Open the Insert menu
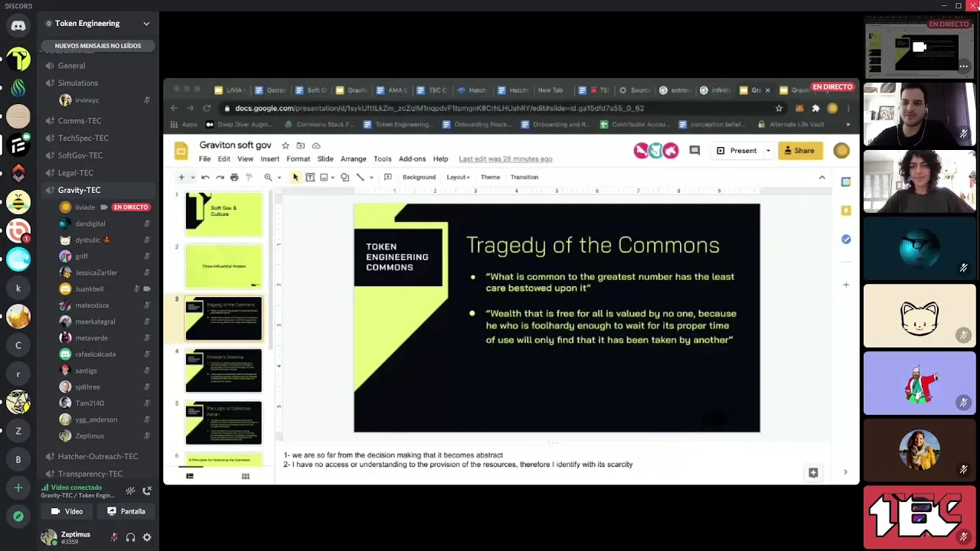Image resolution: width=980 pixels, height=551 pixels. click(269, 159)
